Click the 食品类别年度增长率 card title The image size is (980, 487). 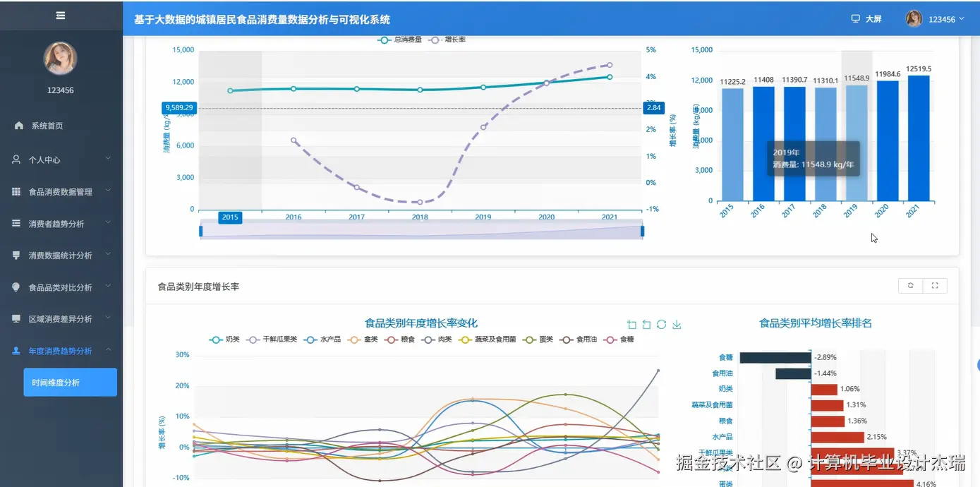[199, 286]
